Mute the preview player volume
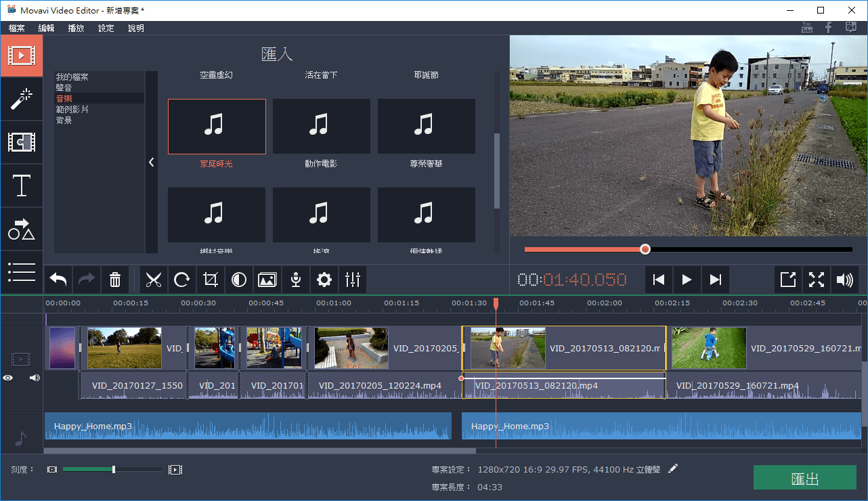The image size is (868, 501). point(845,279)
